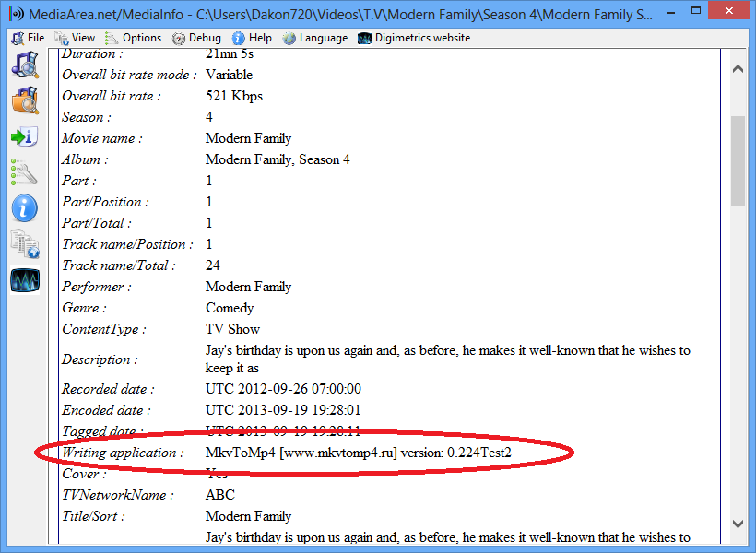Click the waveform Digimetrics sidebar icon
Screen dimensions: 756x553
[25, 280]
